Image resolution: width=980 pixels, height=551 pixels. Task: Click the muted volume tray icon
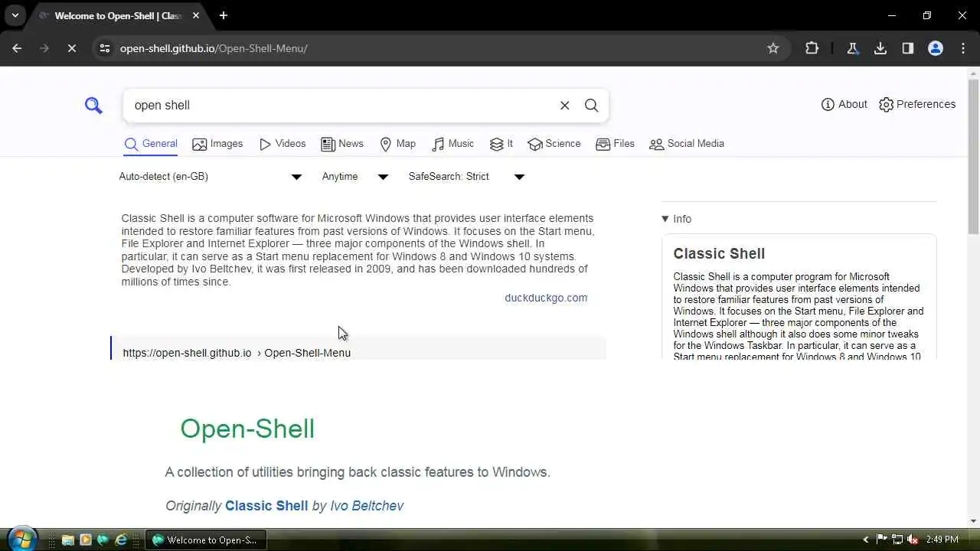pyautogui.click(x=913, y=540)
